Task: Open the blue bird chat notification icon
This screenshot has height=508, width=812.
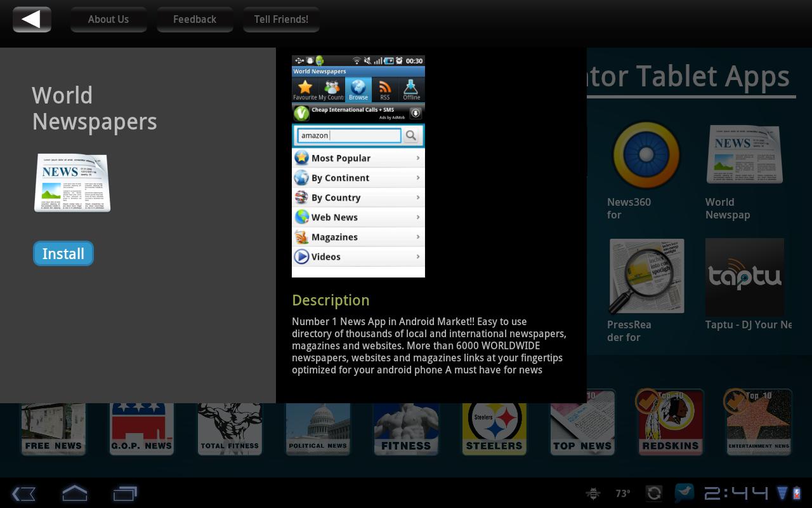Action: coord(684,493)
